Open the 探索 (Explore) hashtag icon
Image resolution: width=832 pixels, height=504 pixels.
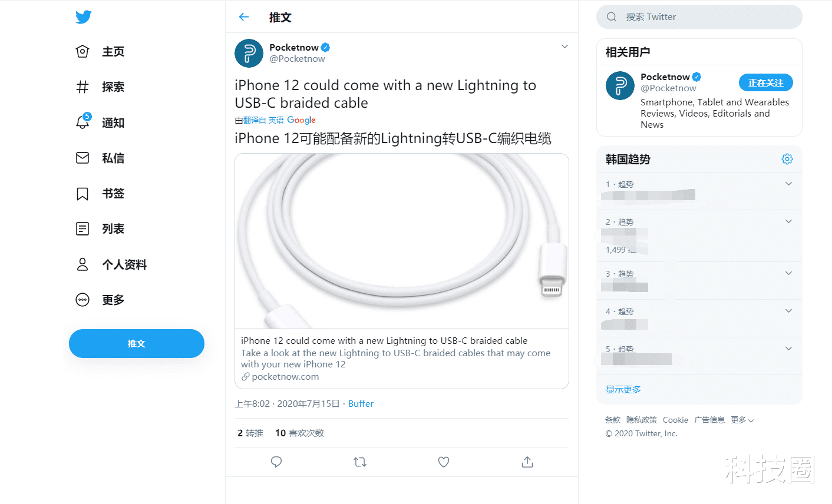(x=82, y=87)
